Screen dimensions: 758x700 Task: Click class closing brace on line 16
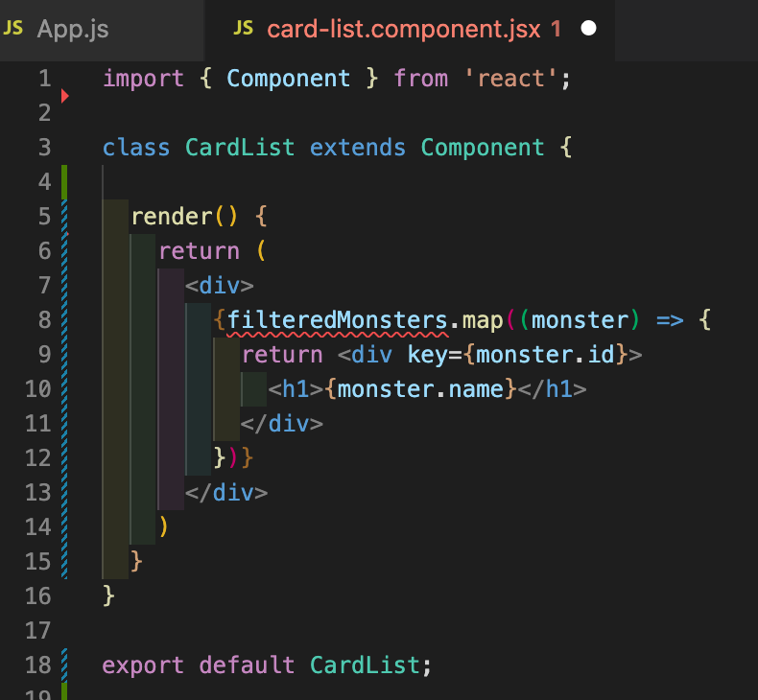pos(108,596)
